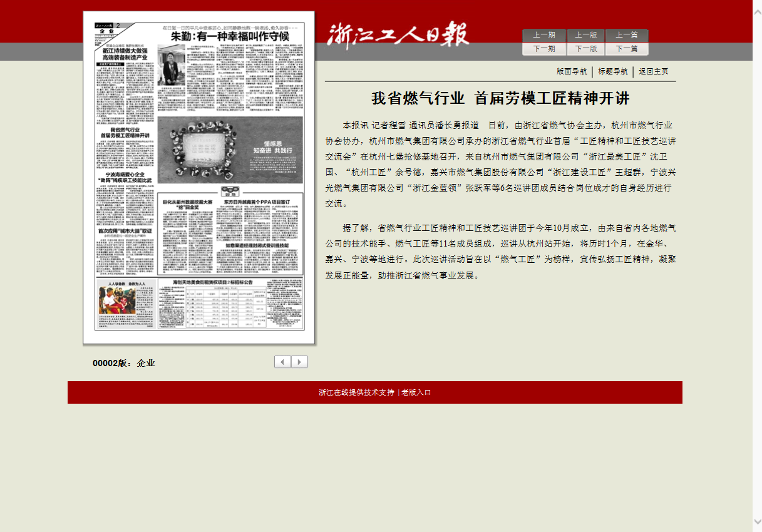
Task: Click the next page arrow below the newspaper
Action: (x=300, y=362)
